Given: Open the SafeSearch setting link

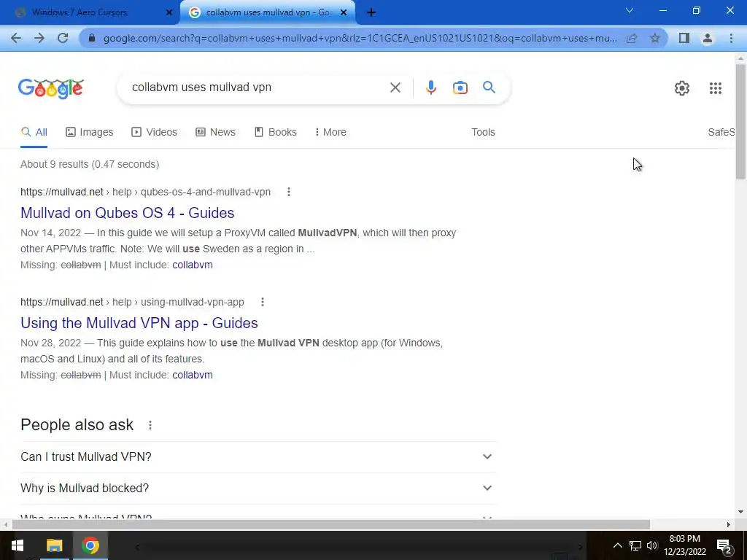Looking at the screenshot, I should 721,133.
